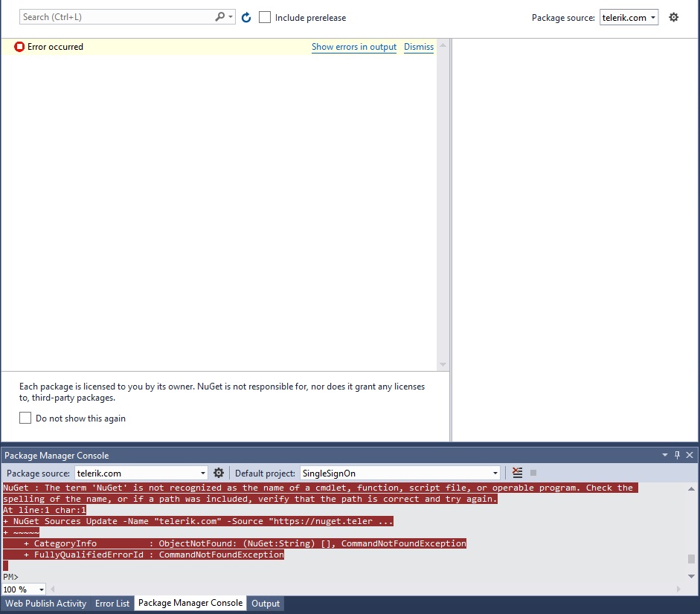The image size is (700, 614).
Task: Switch to Error List tab
Action: pos(112,604)
